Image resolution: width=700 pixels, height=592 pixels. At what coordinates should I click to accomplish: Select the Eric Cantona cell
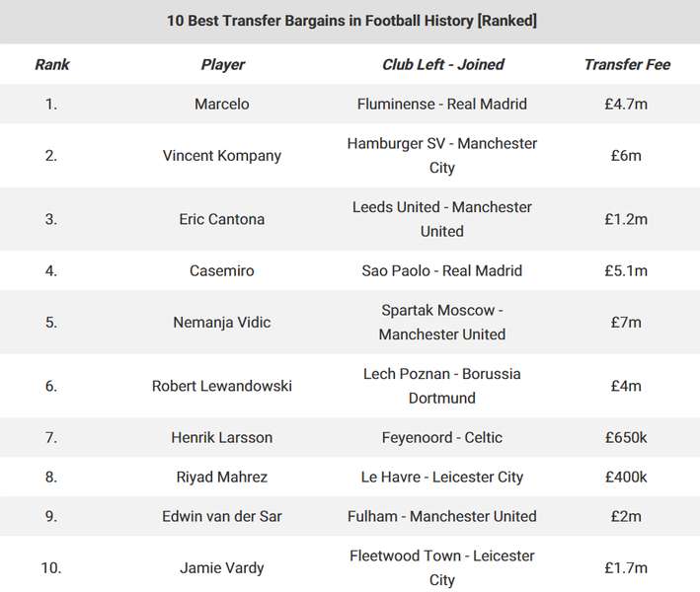click(x=222, y=219)
